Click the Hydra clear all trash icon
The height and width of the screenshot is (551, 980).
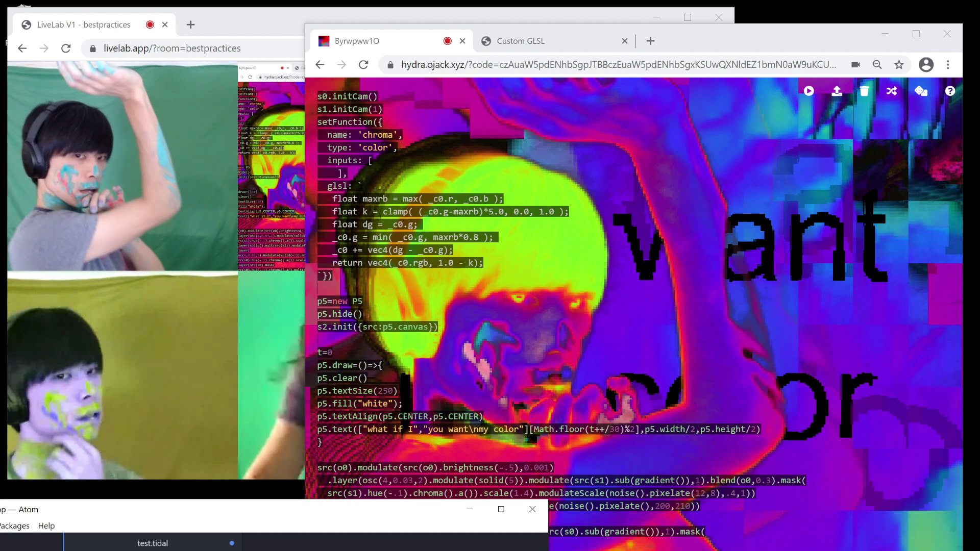click(x=864, y=91)
